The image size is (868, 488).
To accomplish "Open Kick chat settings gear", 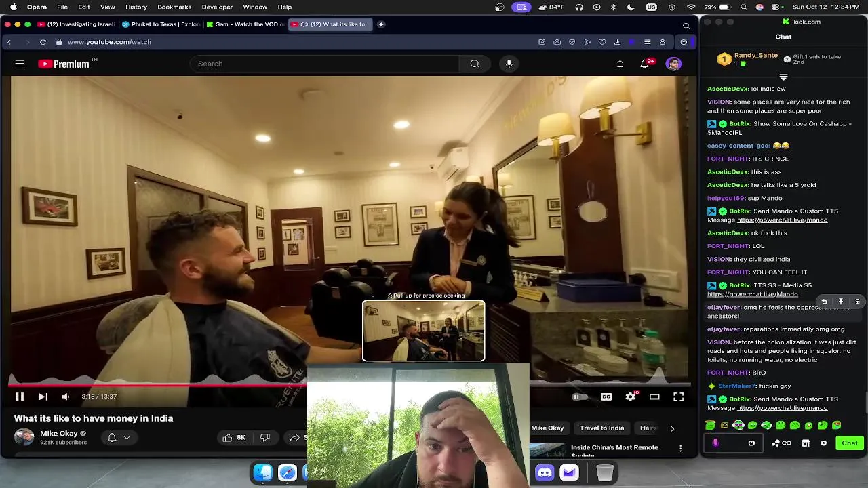I will [823, 443].
